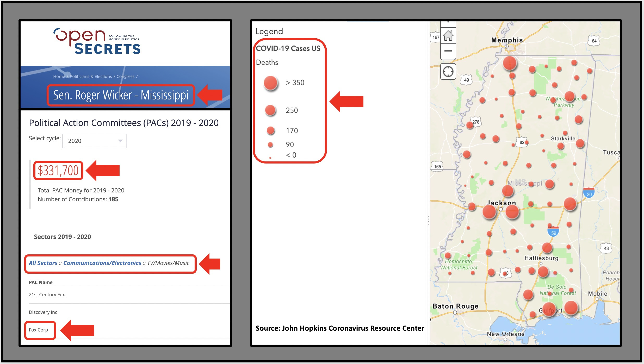Viewport: 644px width, 364px height.
Task: Click the US route 49 shield marker
Action: [467, 80]
